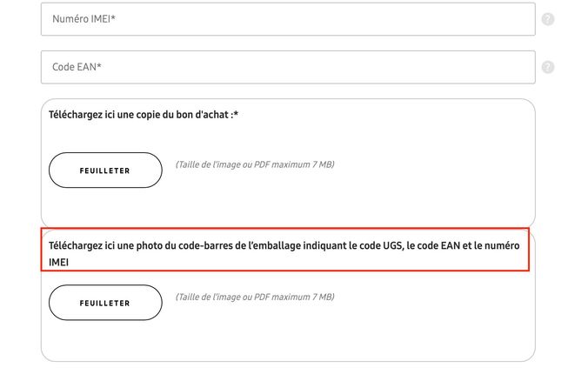Focus the Code EAN input field
The width and height of the screenshot is (588, 381).
point(288,67)
